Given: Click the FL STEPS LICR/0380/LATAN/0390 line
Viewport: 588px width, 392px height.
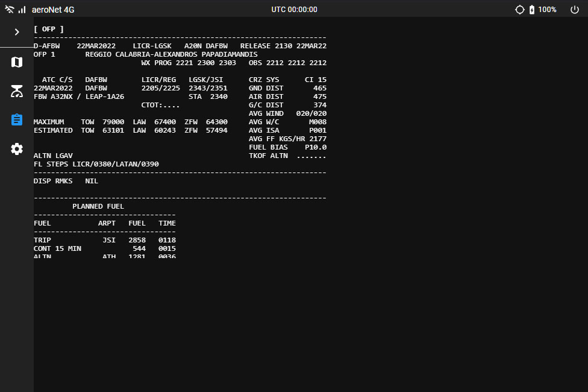Looking at the screenshot, I should tap(96, 164).
